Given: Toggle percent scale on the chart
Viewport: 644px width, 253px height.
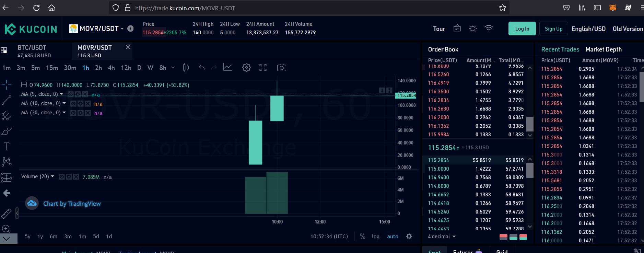Looking at the screenshot, I should click(362, 236).
